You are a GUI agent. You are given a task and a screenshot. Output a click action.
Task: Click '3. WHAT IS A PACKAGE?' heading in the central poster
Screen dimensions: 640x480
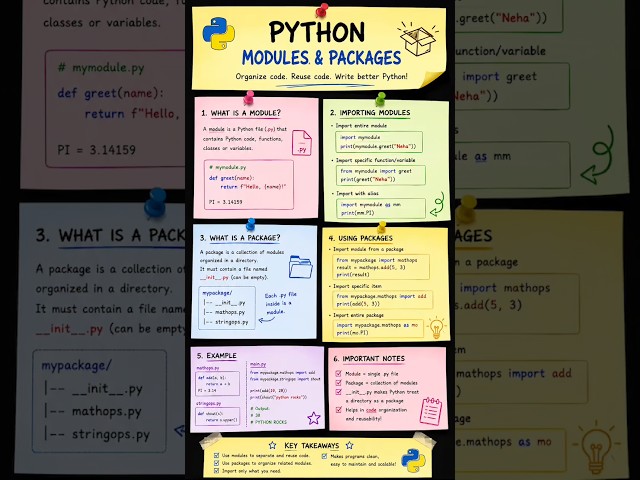click(x=240, y=238)
